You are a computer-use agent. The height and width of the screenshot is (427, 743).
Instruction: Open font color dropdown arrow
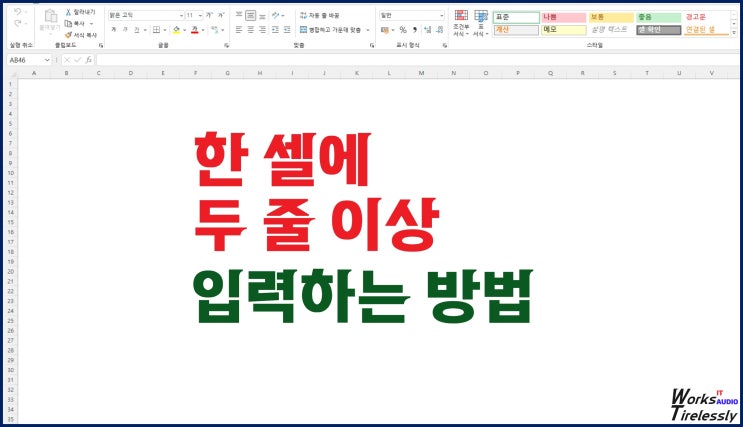point(203,30)
